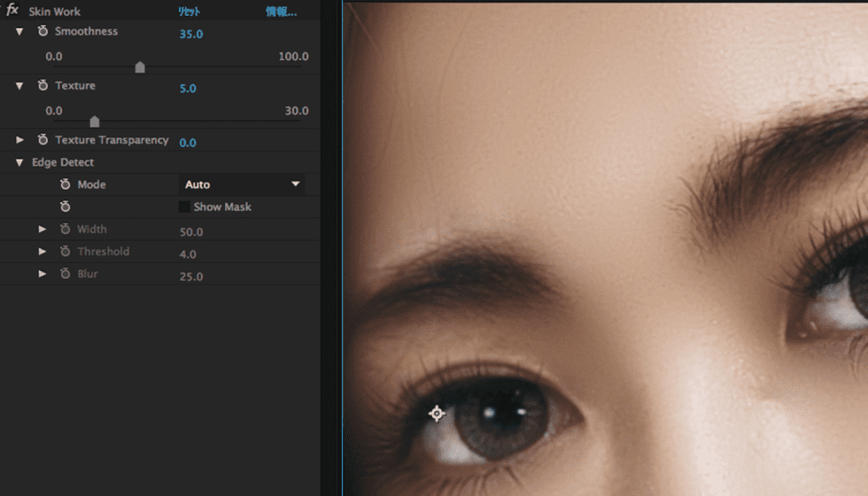Click the Edge Detect label
868x496 pixels.
point(63,162)
